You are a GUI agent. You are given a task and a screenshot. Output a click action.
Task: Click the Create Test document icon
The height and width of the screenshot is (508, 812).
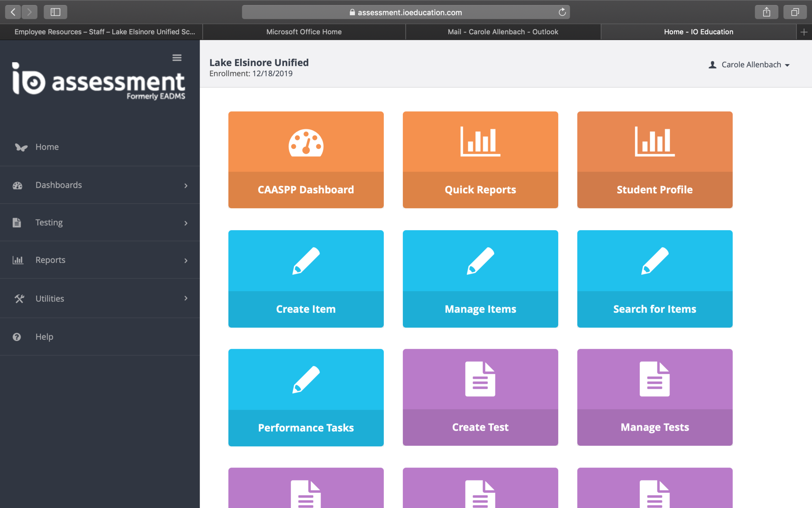480,379
